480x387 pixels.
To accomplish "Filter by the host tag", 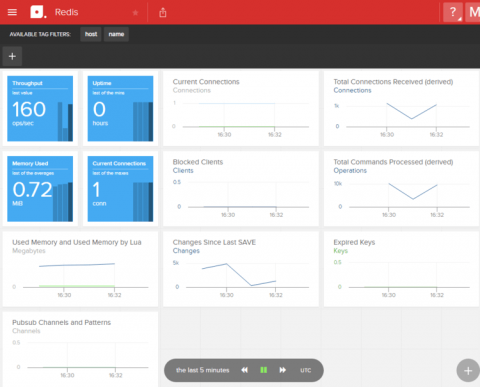I will (x=91, y=34).
